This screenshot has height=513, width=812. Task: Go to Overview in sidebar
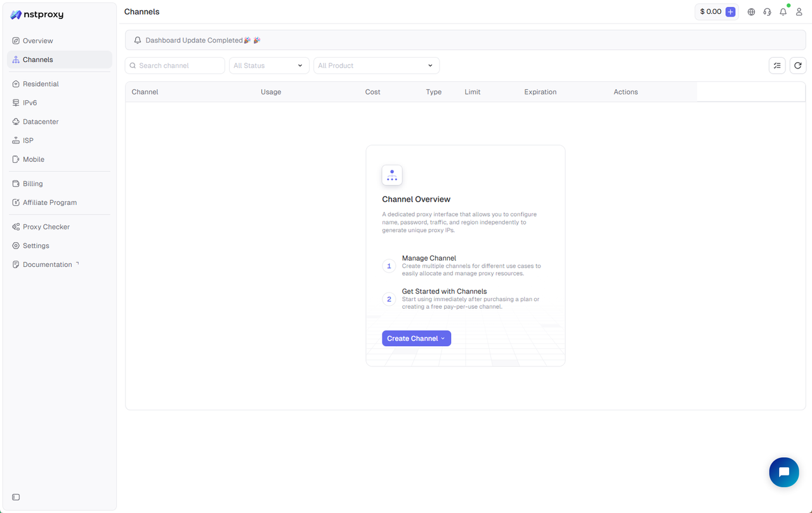pos(38,41)
